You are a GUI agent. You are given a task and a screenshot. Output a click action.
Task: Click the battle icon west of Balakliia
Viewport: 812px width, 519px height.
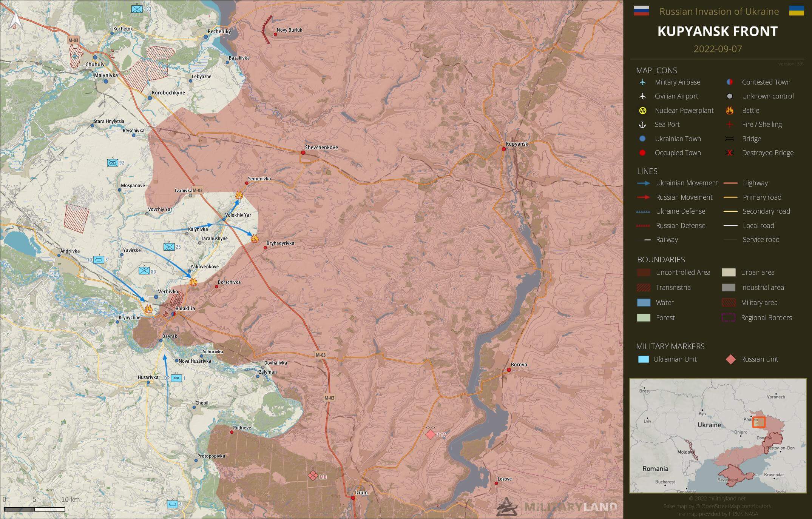point(148,309)
